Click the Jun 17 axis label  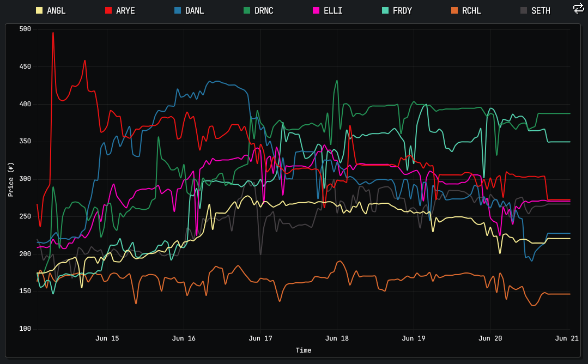tap(260, 338)
